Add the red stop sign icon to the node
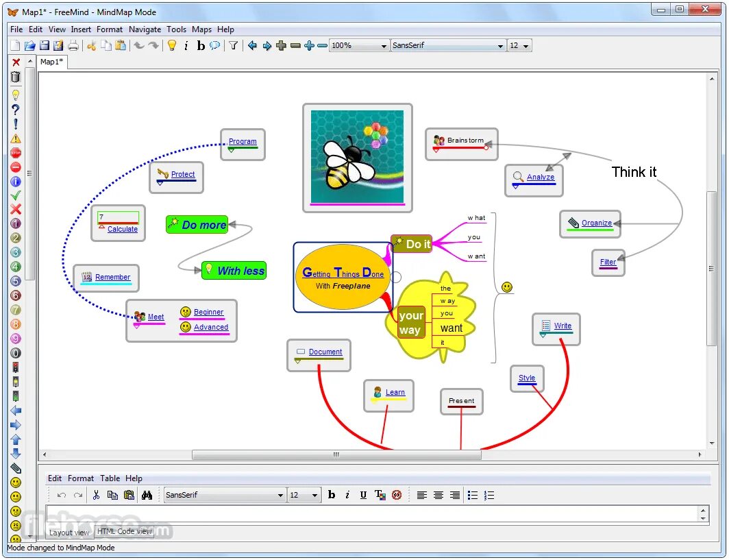The height and width of the screenshot is (560, 729). [15, 153]
